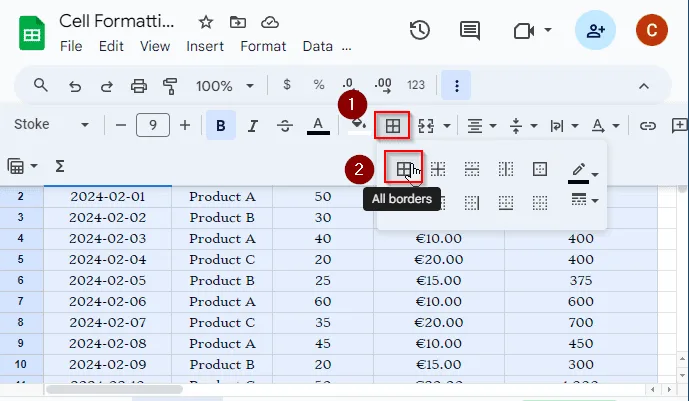This screenshot has width=689, height=401.
Task: Open the account avatar C
Action: [652, 30]
